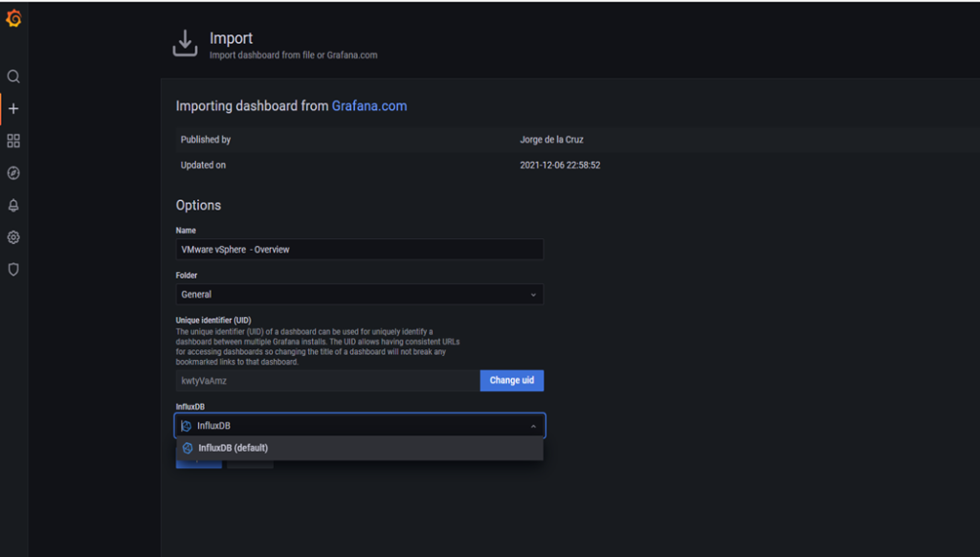
Task: Click the Unique identifier (UID) label
Action: pyautogui.click(x=213, y=321)
